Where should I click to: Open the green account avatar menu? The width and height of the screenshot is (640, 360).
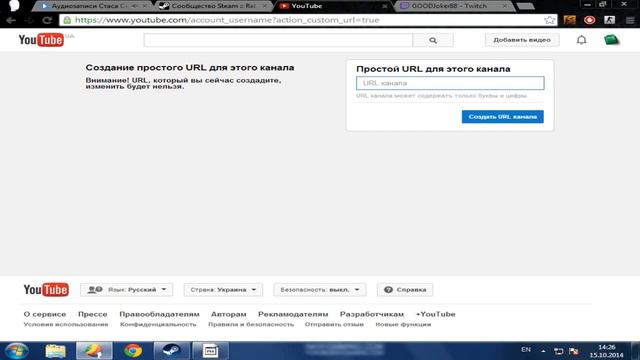point(611,40)
